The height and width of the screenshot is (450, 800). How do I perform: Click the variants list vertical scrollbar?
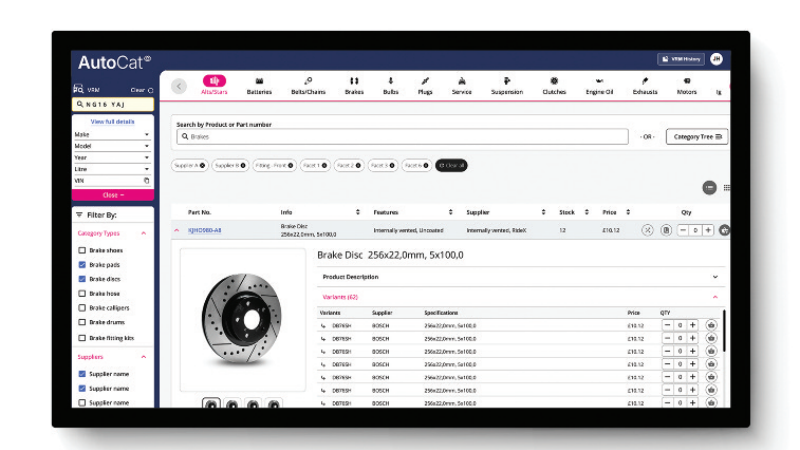pos(724,330)
